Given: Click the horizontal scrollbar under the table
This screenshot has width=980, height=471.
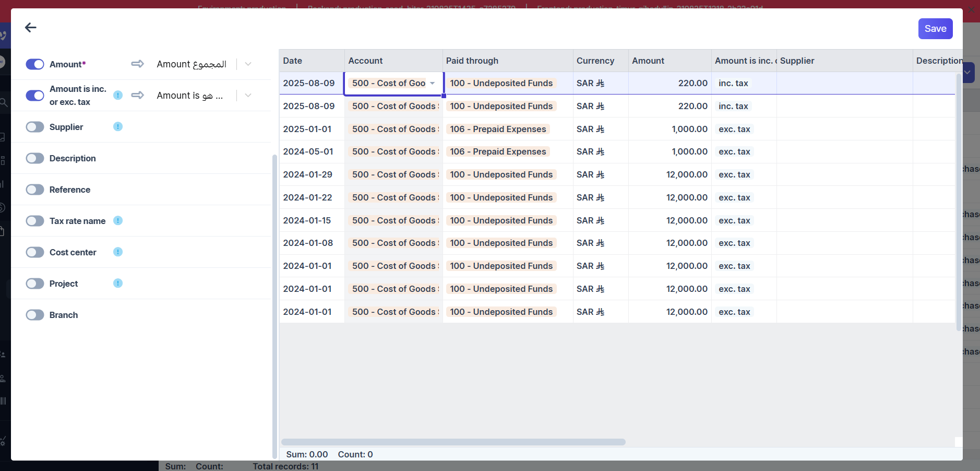Looking at the screenshot, I should pyautogui.click(x=453, y=442).
